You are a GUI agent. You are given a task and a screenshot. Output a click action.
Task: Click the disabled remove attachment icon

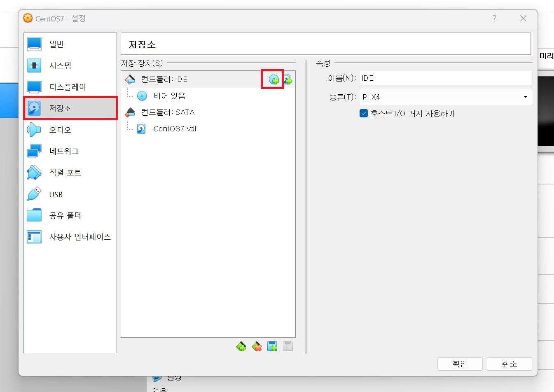[288, 347]
